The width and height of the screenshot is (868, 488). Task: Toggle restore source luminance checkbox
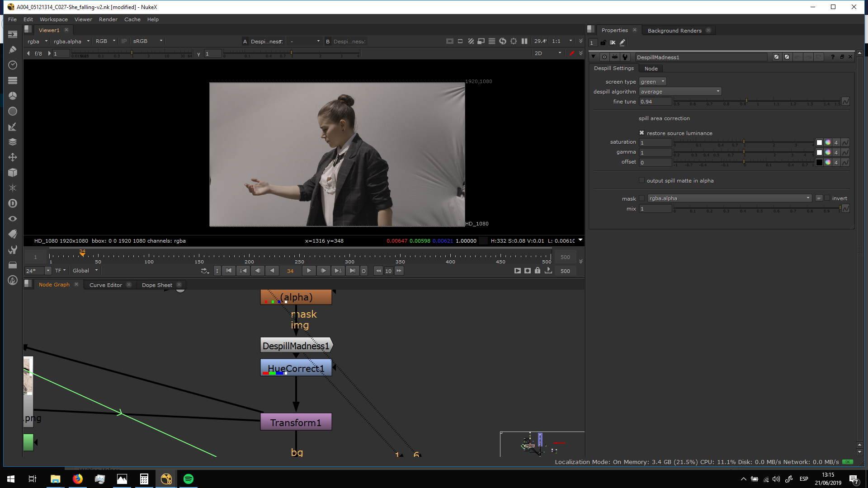click(x=642, y=133)
